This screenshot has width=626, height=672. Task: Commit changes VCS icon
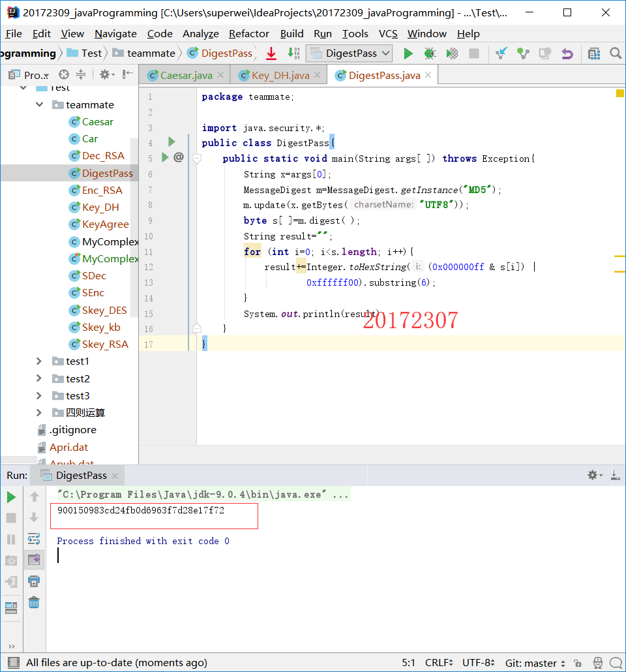523,53
